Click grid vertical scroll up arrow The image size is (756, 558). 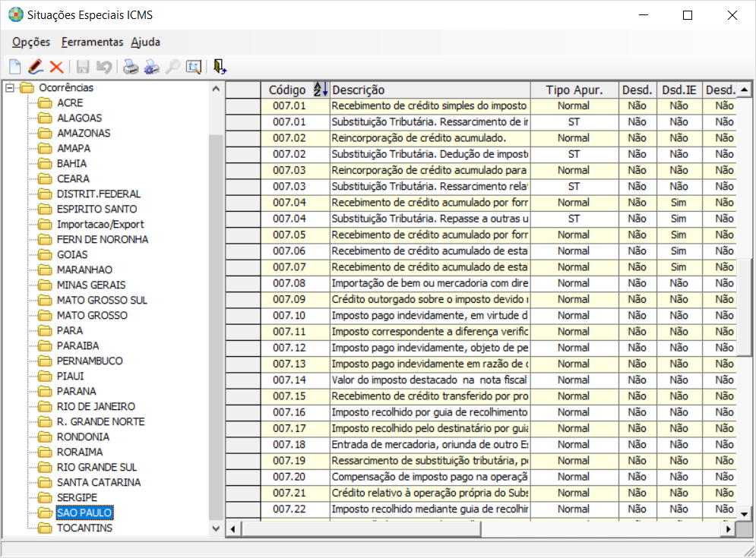pos(744,90)
